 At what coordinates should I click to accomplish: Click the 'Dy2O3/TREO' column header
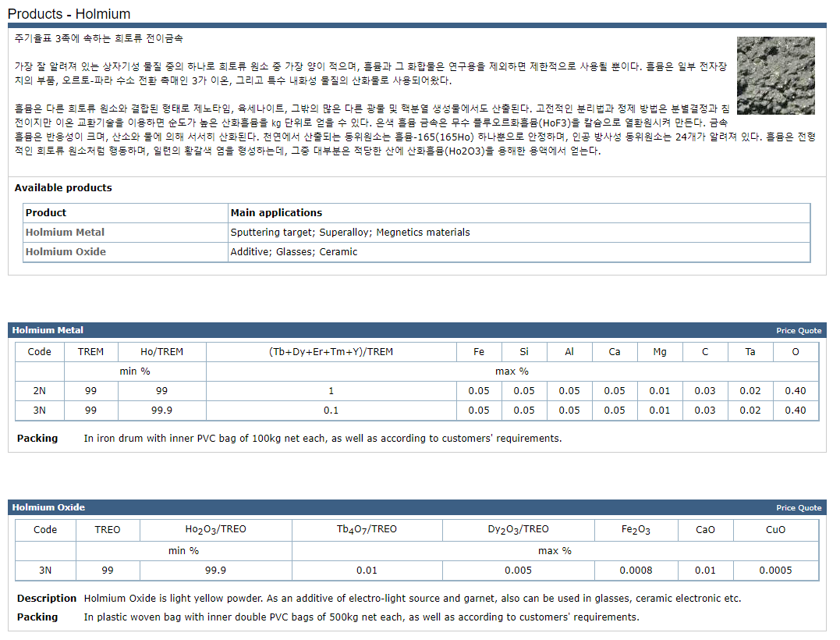pos(518,530)
